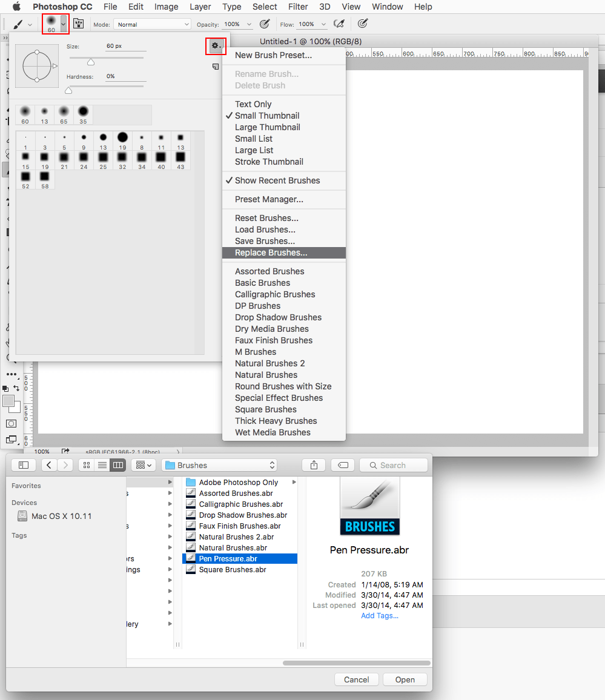Select square brush preset 43
Image resolution: width=605 pixels, height=700 pixels.
pos(180,160)
